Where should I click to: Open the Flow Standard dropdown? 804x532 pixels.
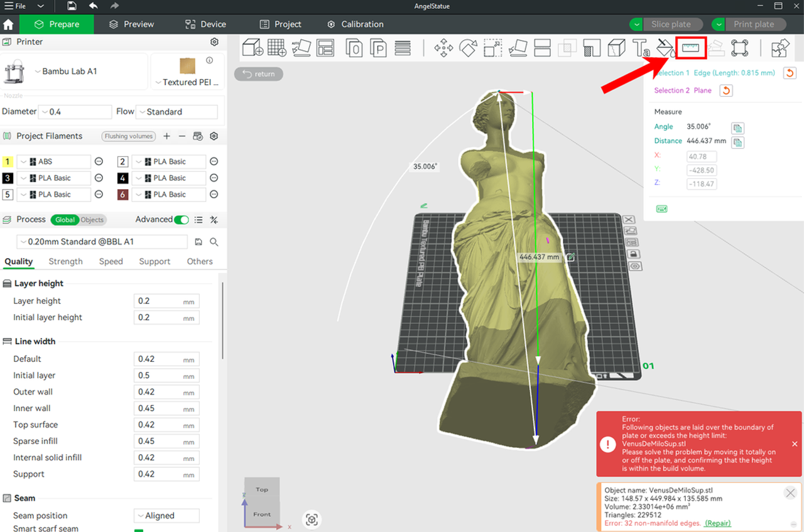[177, 112]
